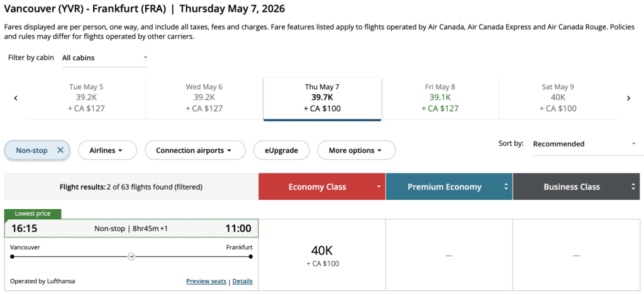
Task: Remove the Non-stop filter with X
Action: pos(60,151)
